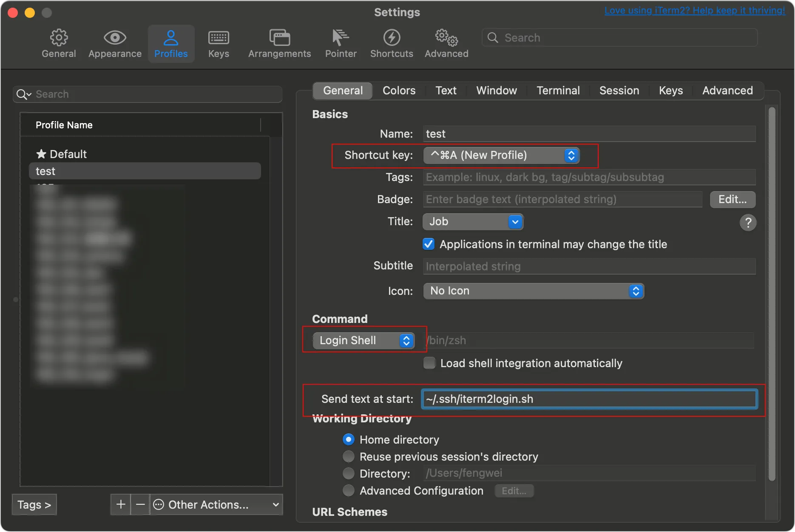The width and height of the screenshot is (795, 532).
Task: Click the top Settings search field
Action: 620,38
